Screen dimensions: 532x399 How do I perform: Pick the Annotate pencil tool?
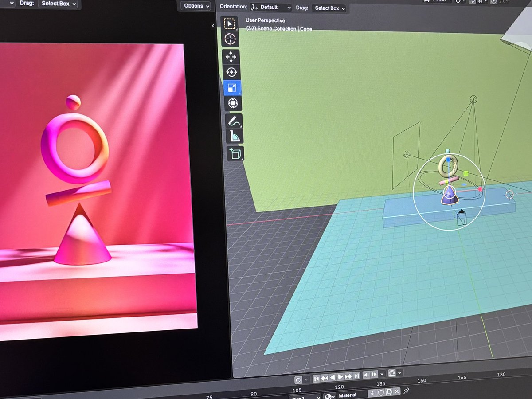[234, 121]
